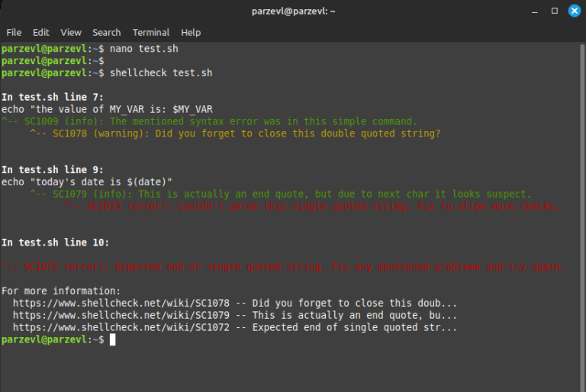Screen dimensions: 586x392
Task: Click the SC1078 warning message line
Action: 235,133
